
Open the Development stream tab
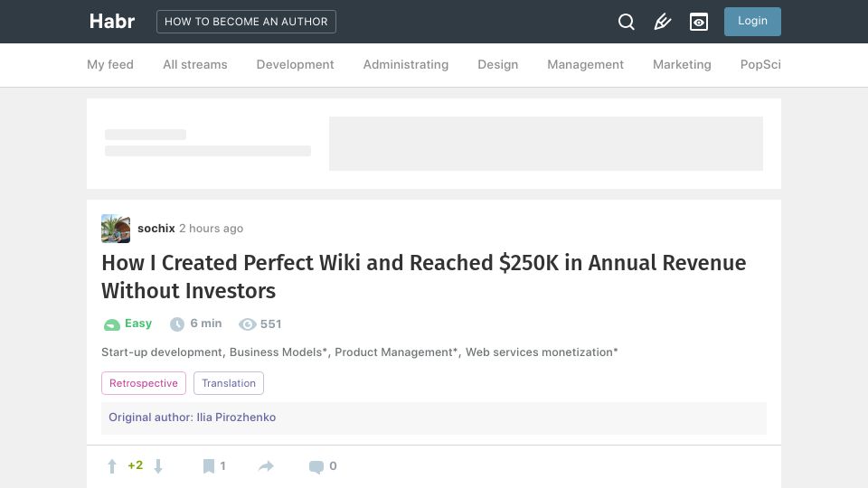click(295, 65)
